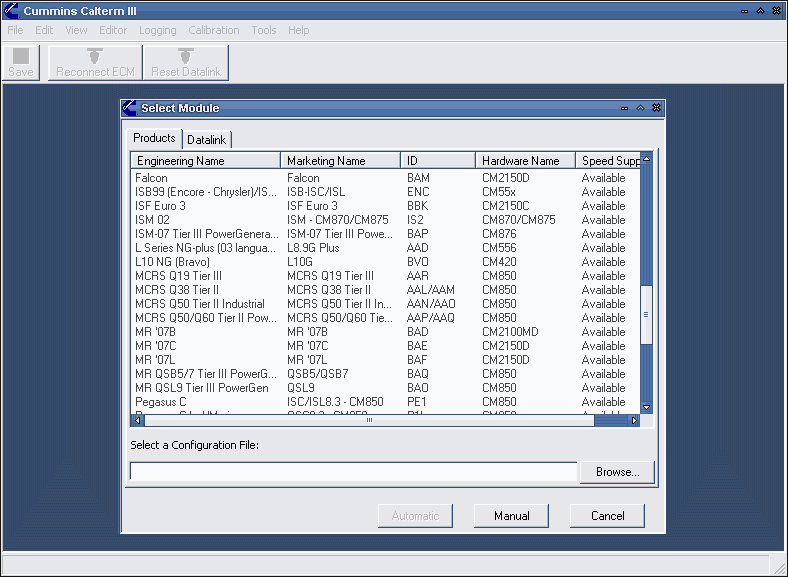
Task: Open the Calibration menu
Action: tap(214, 30)
